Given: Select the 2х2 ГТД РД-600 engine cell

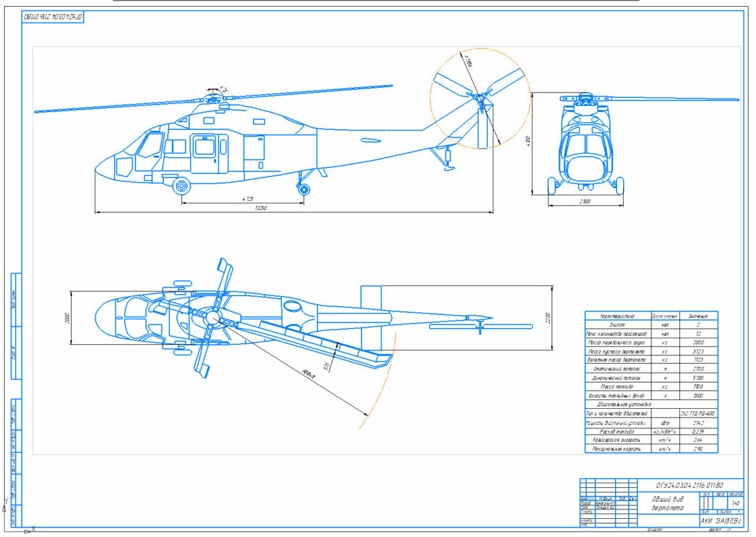Looking at the screenshot, I should click(x=698, y=413).
